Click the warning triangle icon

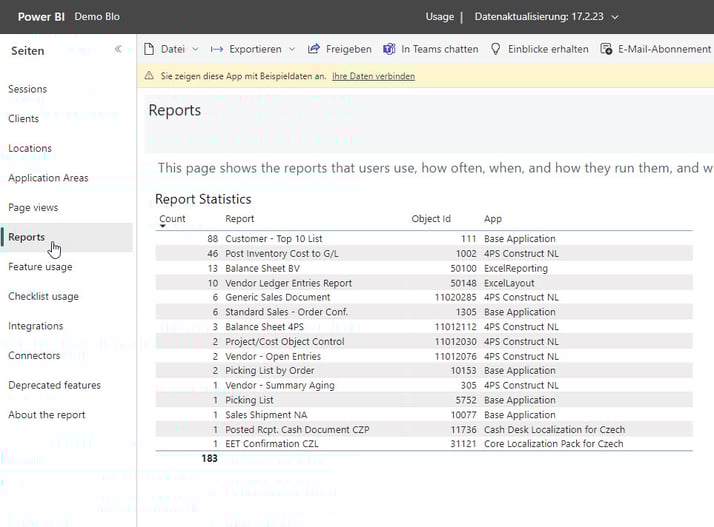149,76
